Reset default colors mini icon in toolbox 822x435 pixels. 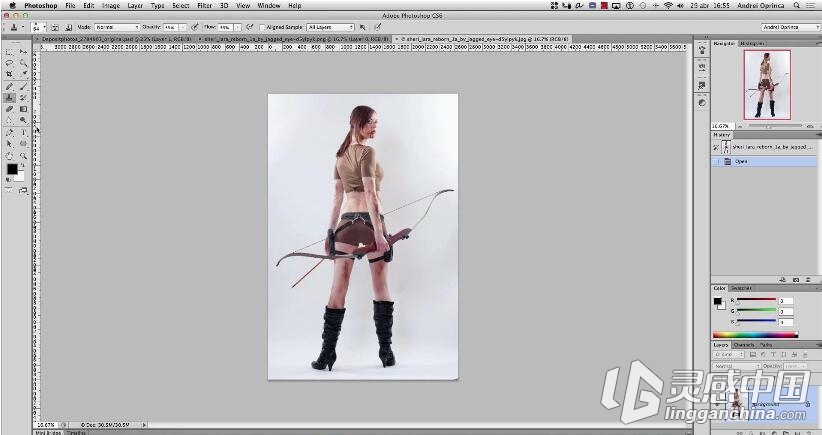(x=8, y=179)
